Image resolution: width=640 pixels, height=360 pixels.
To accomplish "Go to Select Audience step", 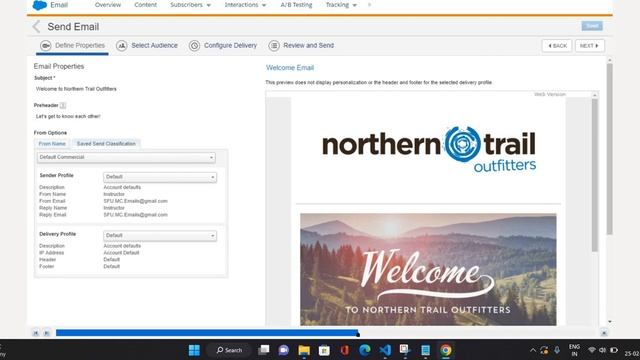I will (154, 45).
